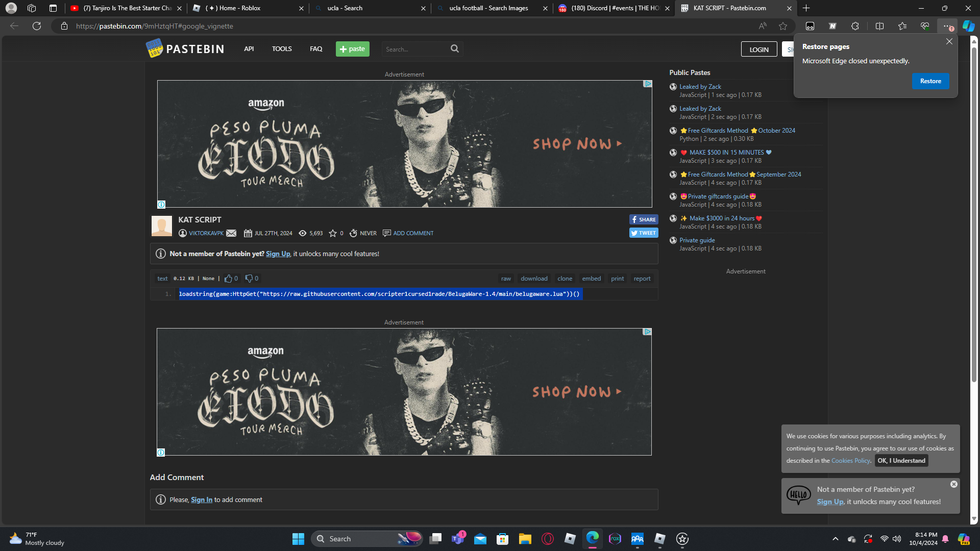Open Private guide public paste
The height and width of the screenshot is (551, 980).
(697, 240)
